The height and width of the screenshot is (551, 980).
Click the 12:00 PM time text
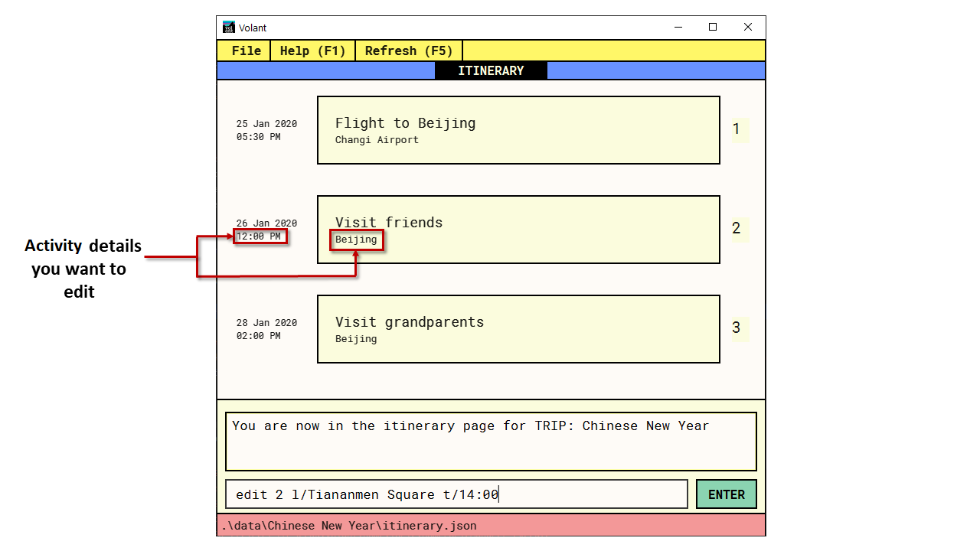click(260, 236)
